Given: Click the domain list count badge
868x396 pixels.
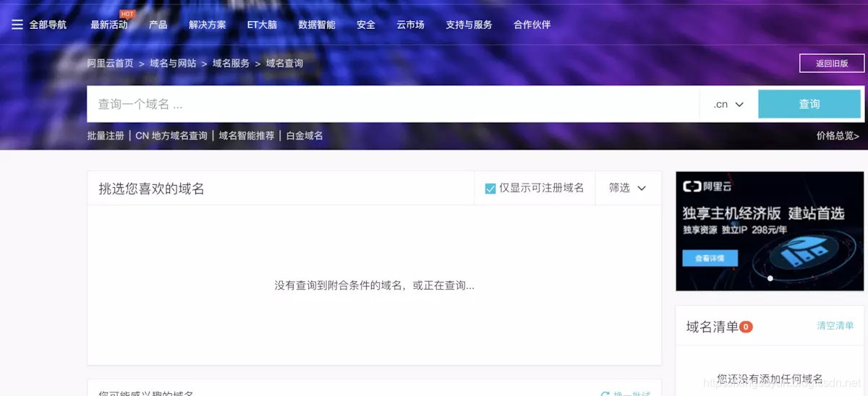Looking at the screenshot, I should click(x=746, y=327).
